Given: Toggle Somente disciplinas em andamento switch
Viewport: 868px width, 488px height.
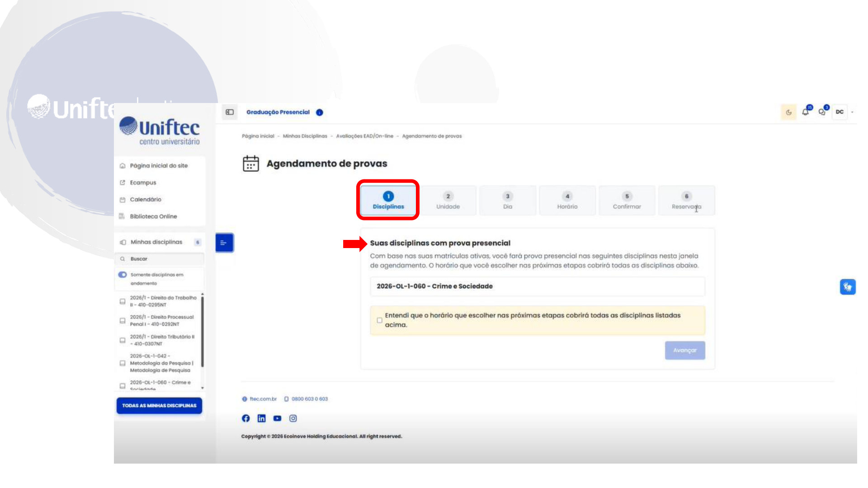Looking at the screenshot, I should [123, 275].
